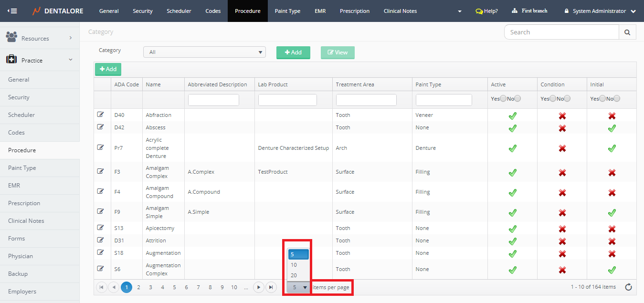Screen dimensions: 644x303
Task: Click the edit icon for Apicectomy row
Action: click(100, 228)
